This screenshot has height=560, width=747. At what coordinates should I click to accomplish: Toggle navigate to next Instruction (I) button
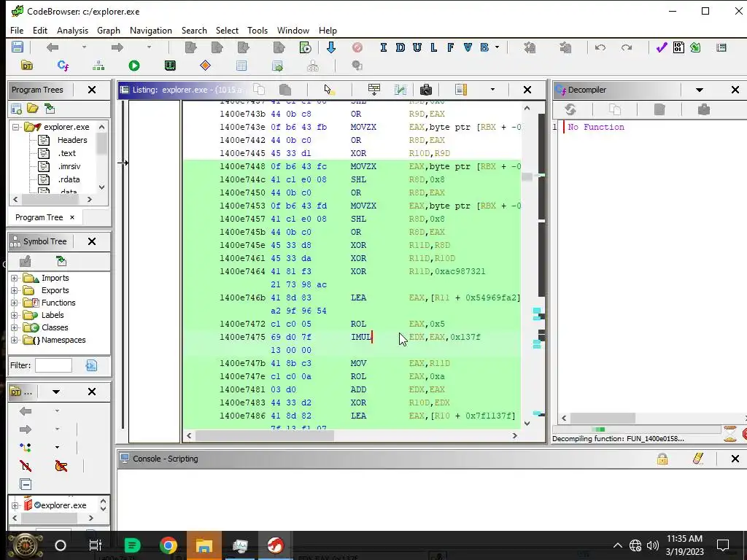[x=384, y=47]
